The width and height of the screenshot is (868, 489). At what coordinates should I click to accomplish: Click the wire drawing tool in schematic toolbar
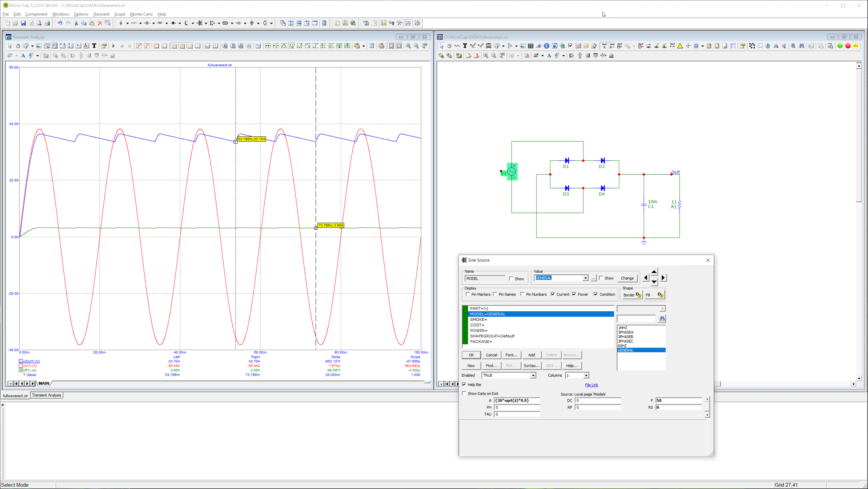[473, 46]
